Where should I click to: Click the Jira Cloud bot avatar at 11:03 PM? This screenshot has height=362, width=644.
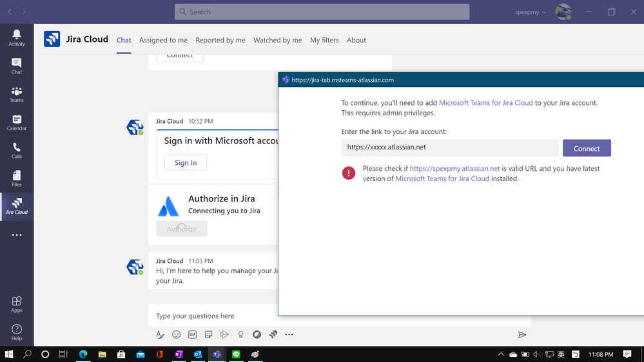click(x=135, y=267)
